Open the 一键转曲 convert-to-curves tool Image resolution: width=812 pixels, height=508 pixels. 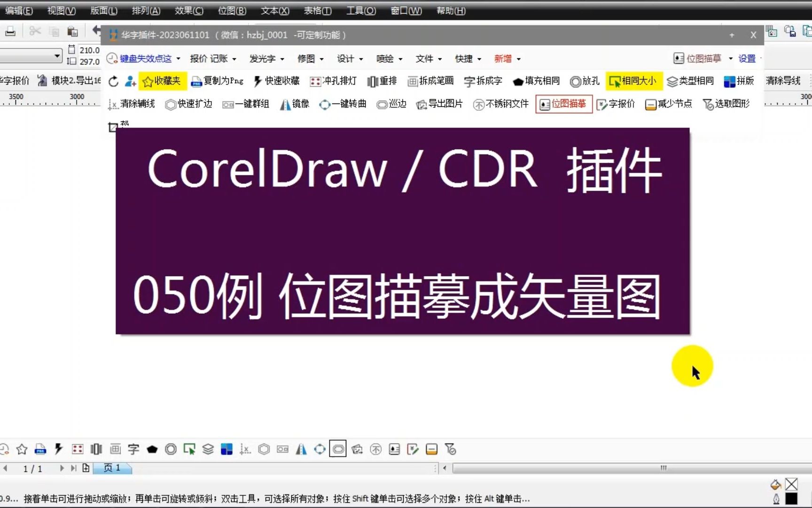click(343, 104)
